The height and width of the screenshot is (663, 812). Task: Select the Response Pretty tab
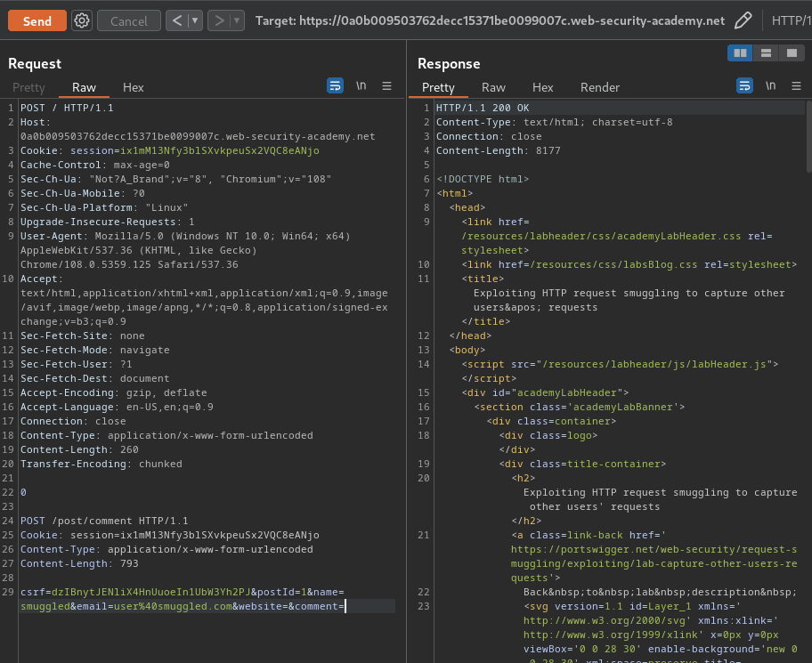click(438, 87)
